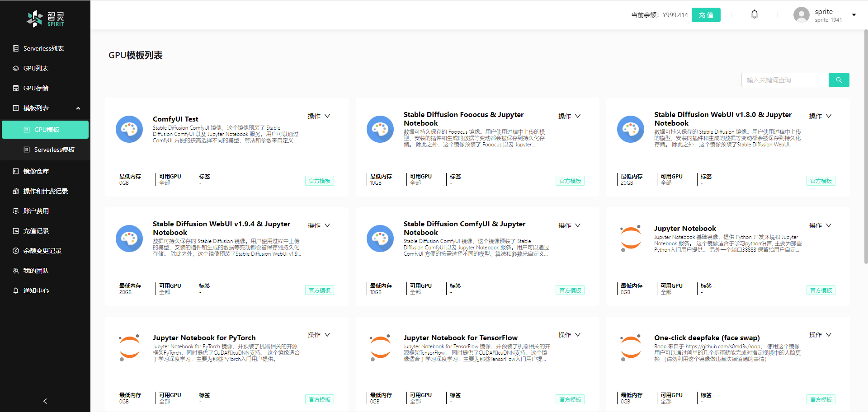Click the Spirit logo in the sidebar
Screen dimensions: 868x412
[x=45, y=19]
